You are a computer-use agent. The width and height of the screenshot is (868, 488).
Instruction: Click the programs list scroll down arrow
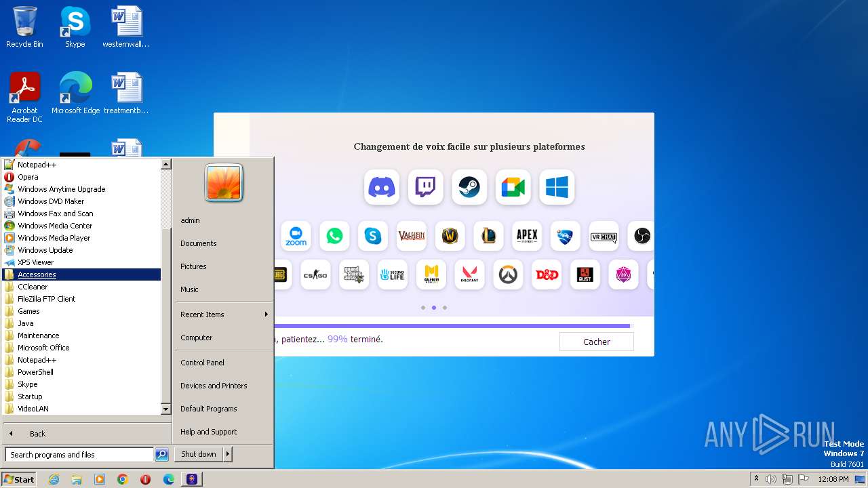point(165,409)
